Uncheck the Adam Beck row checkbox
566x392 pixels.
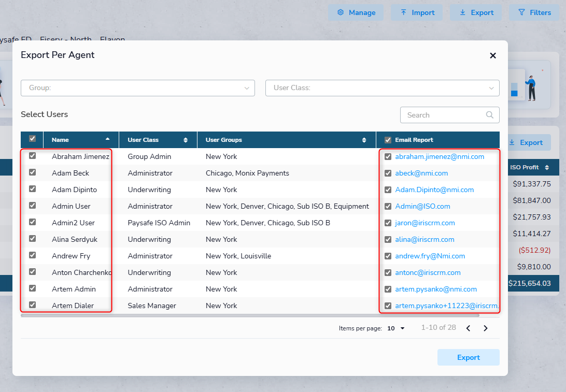coord(32,172)
